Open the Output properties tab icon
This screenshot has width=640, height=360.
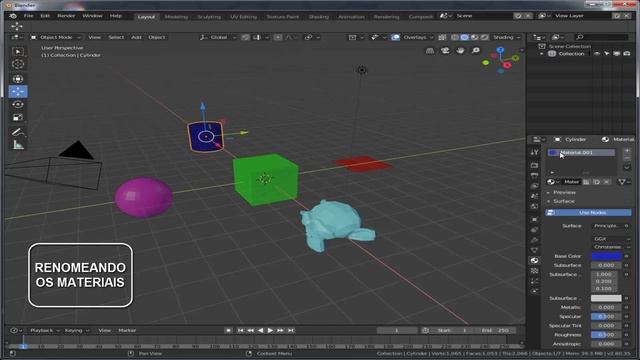pos(534,176)
